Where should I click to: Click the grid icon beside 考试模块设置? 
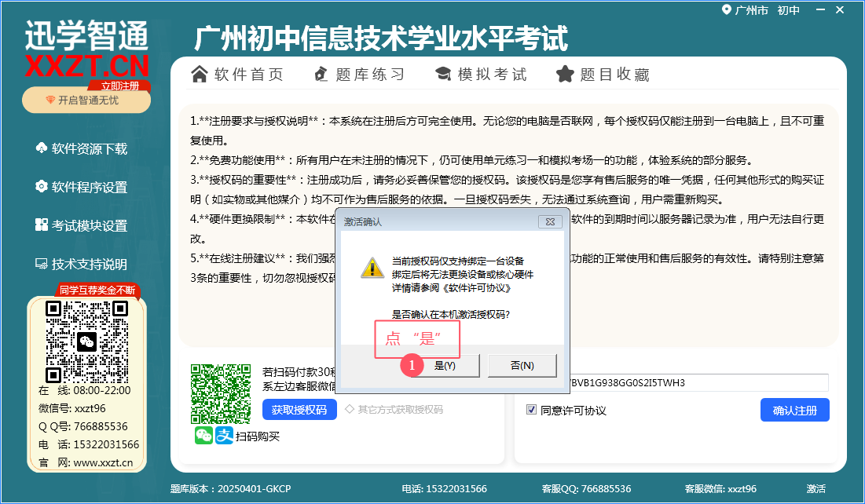click(42, 225)
